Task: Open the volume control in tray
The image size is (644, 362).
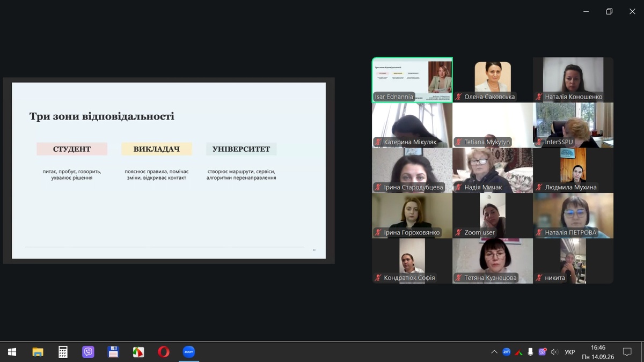Action: click(x=554, y=352)
